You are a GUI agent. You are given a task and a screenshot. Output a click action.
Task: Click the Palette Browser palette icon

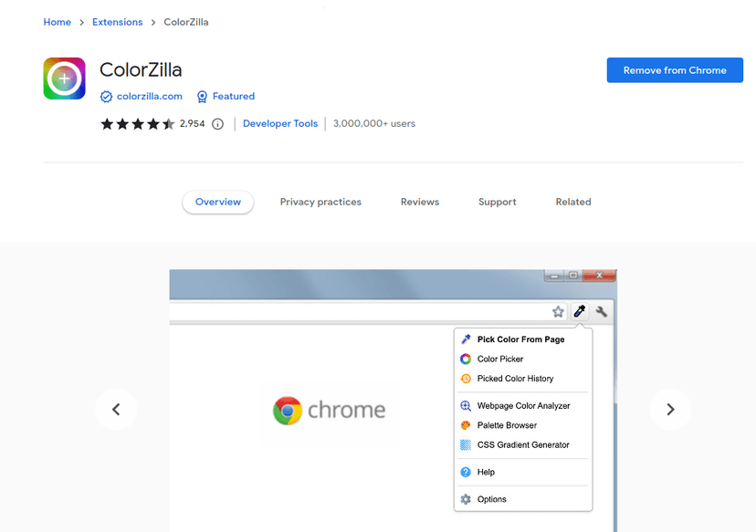466,425
